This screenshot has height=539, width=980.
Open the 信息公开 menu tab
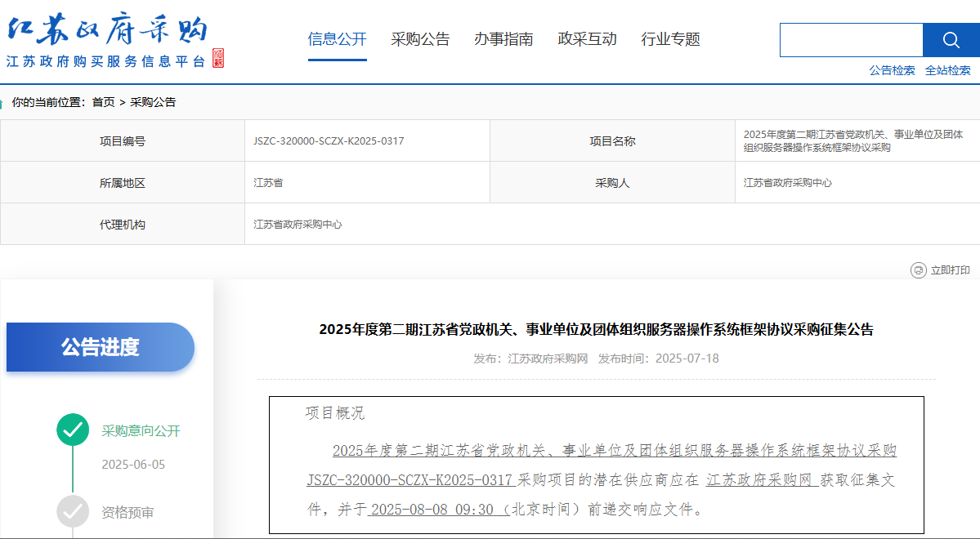click(337, 39)
